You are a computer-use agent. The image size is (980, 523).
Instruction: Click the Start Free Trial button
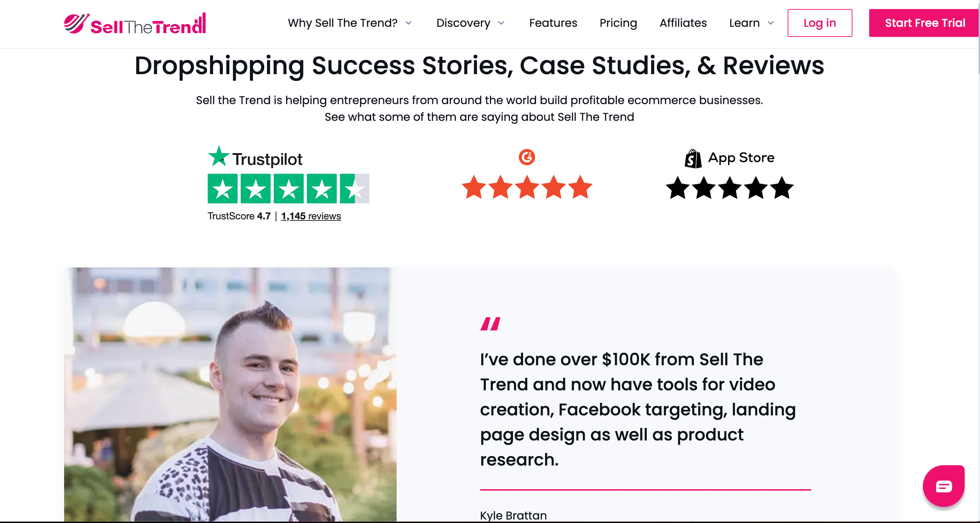tap(925, 23)
